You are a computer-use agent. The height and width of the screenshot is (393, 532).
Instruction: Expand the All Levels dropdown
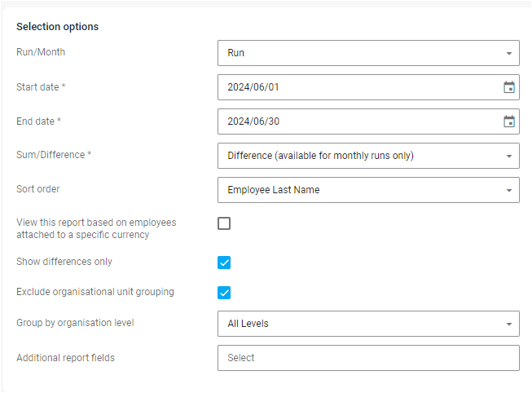coord(358,324)
